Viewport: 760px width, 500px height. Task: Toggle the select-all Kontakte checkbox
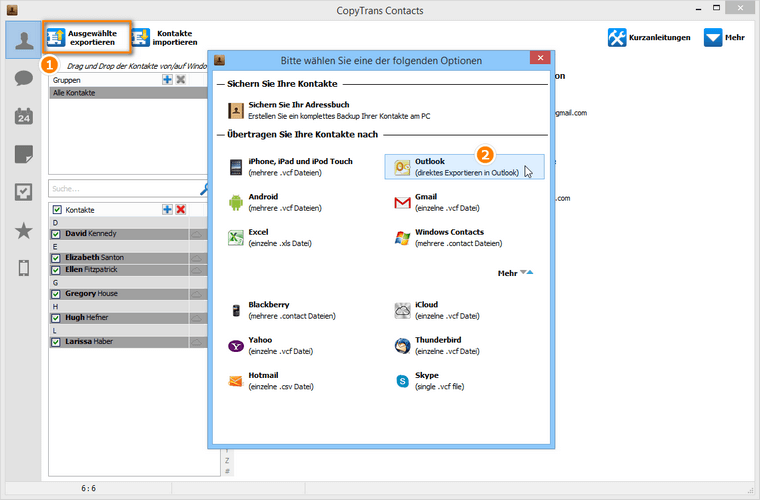point(57,210)
